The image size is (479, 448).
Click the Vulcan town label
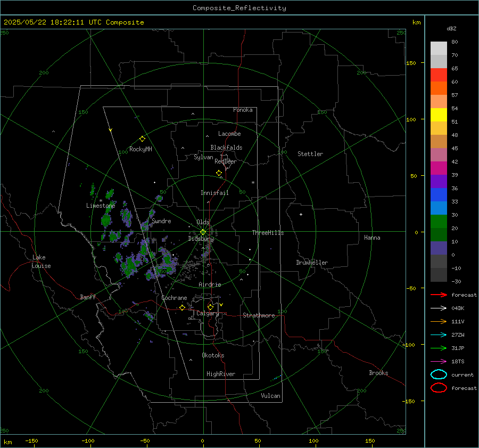(270, 396)
